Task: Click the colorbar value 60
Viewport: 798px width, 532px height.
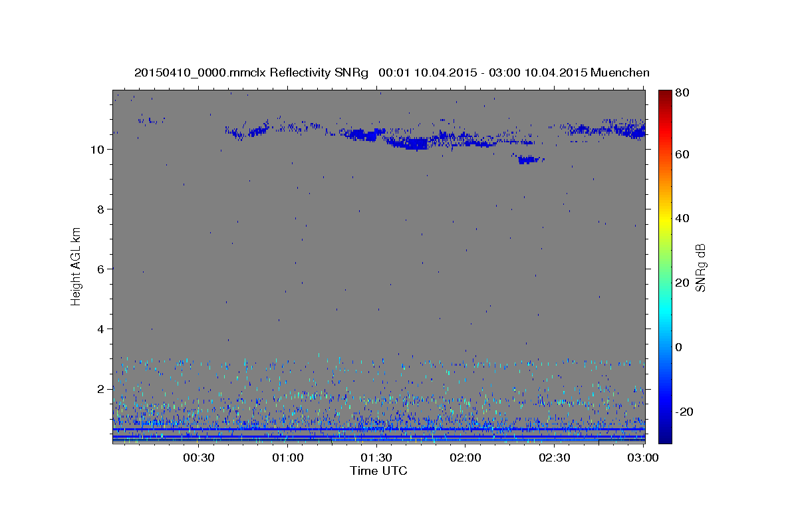Action: point(681,154)
